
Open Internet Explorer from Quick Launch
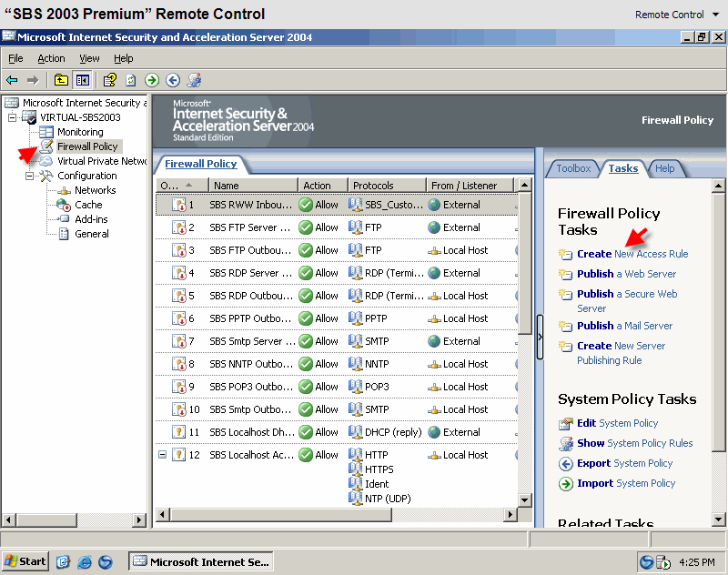tap(84, 562)
